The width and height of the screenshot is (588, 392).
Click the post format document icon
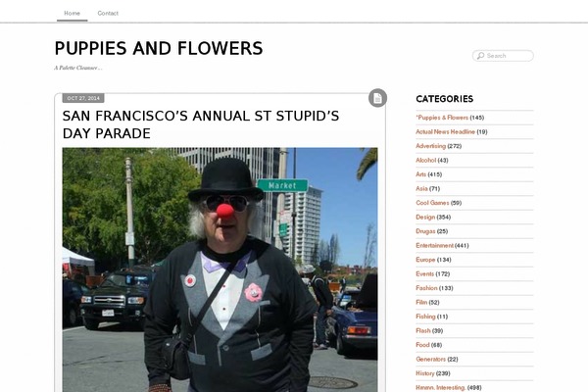377,98
